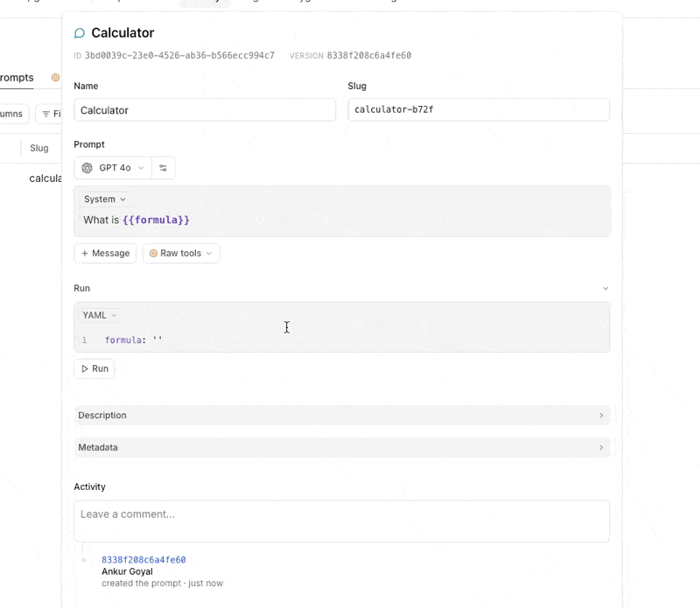
Task: Click the Slug input field
Action: point(478,110)
